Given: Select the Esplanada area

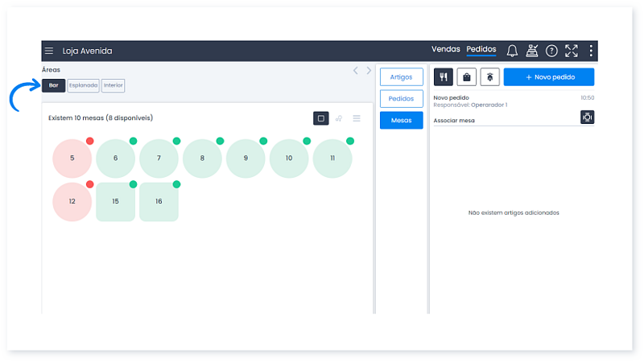Looking at the screenshot, I should tap(83, 85).
